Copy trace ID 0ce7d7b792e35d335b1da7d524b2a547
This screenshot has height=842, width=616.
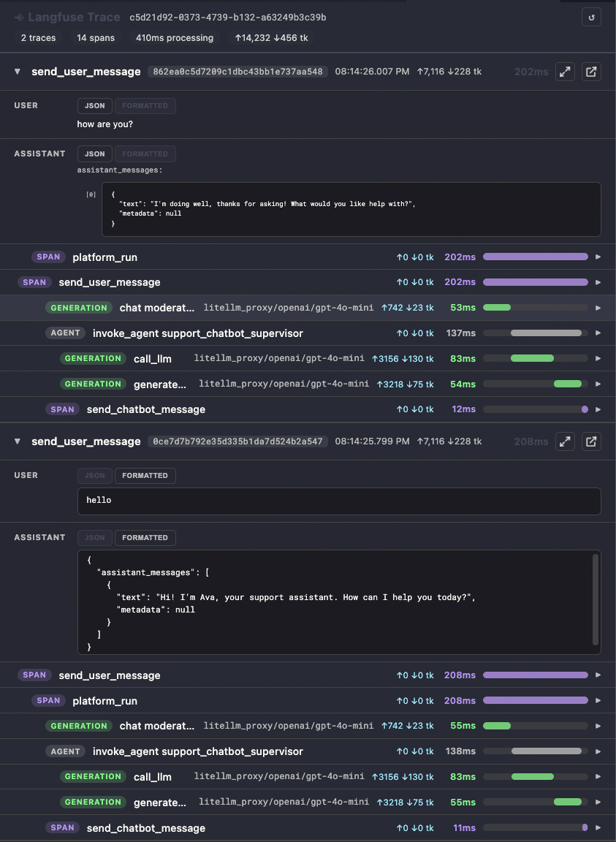(x=237, y=441)
